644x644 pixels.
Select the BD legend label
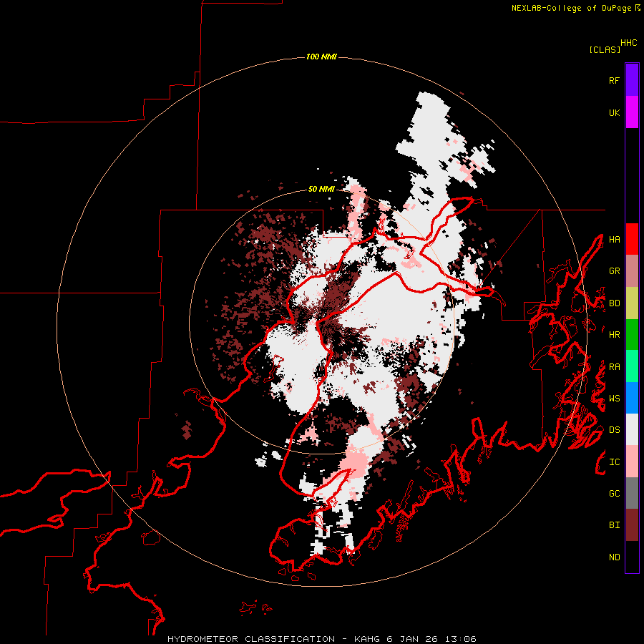coord(614,303)
